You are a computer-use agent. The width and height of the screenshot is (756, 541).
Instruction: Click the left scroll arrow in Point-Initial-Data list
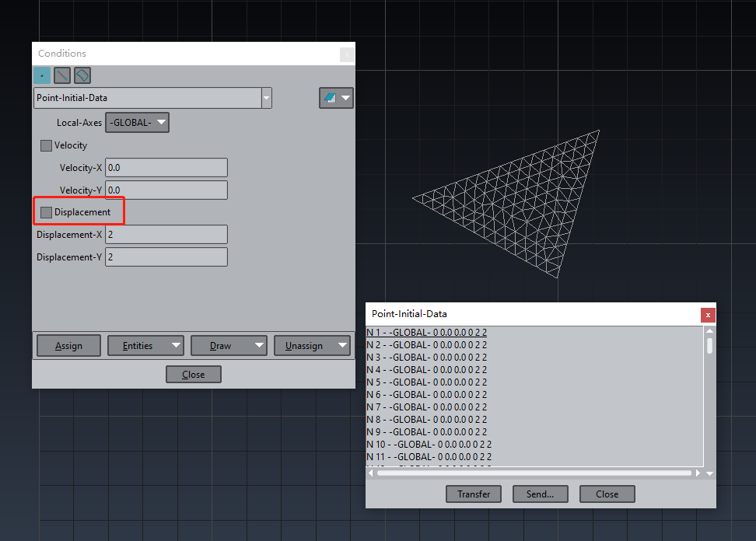point(370,473)
